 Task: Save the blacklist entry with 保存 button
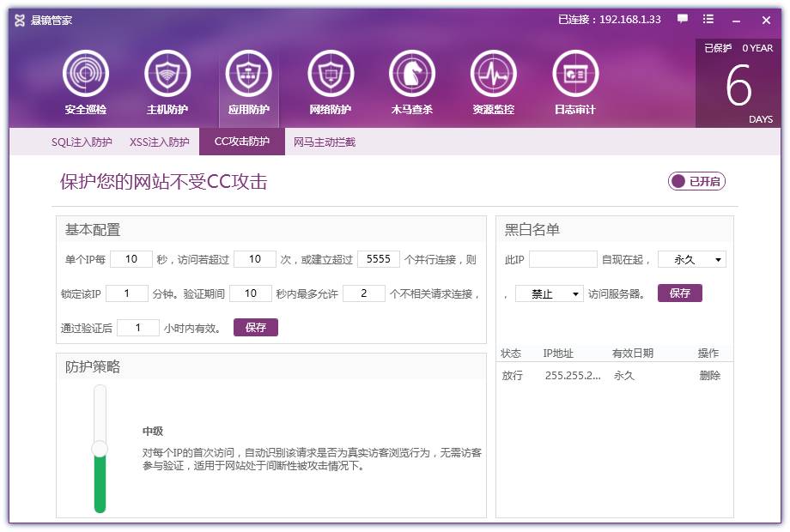pyautogui.click(x=680, y=293)
